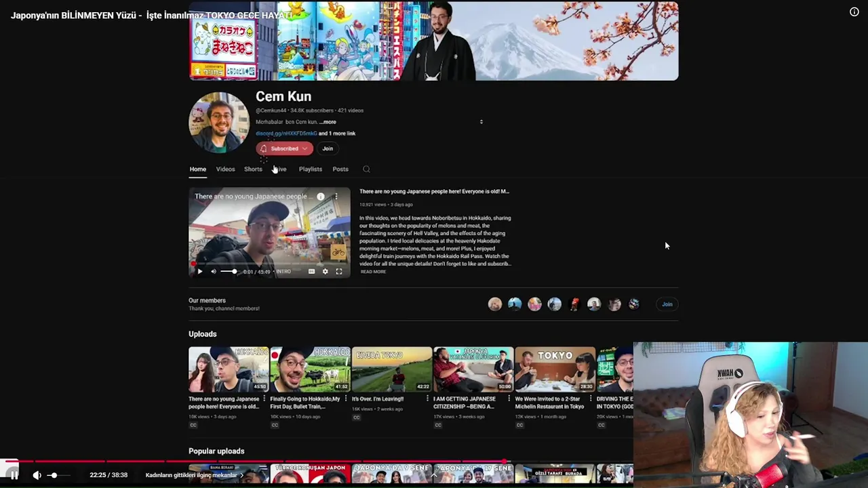Open featured video settings gear

coord(325,272)
